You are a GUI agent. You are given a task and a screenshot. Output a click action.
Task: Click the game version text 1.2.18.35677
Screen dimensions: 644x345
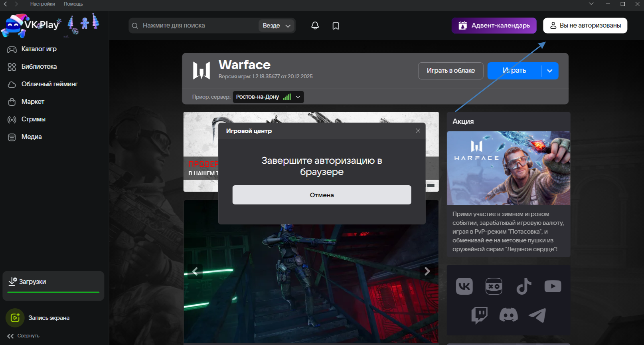coord(266,77)
